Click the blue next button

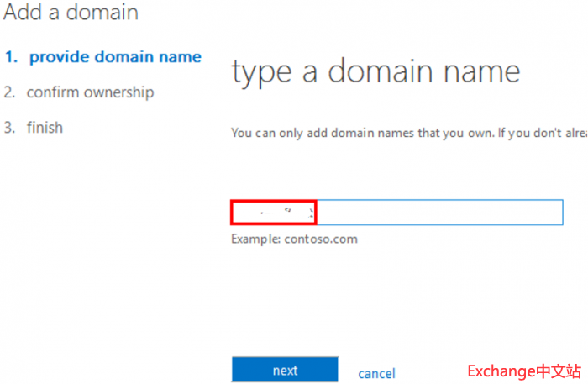point(285,371)
